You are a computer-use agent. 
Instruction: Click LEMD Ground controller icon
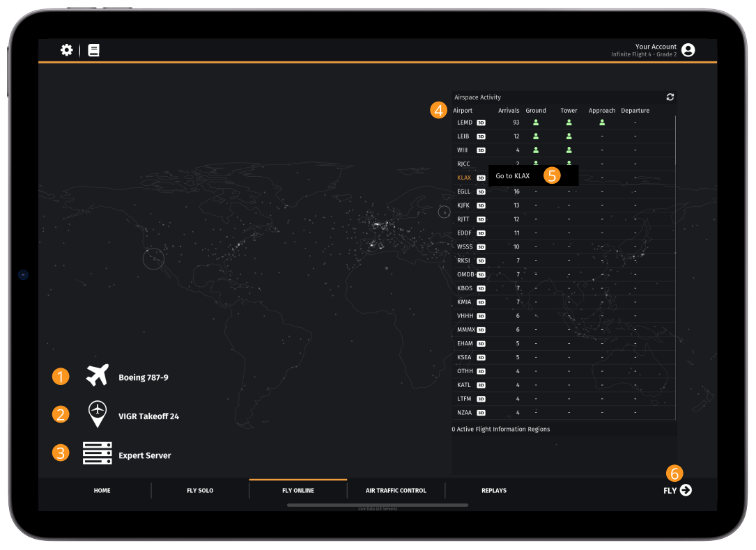coord(536,123)
